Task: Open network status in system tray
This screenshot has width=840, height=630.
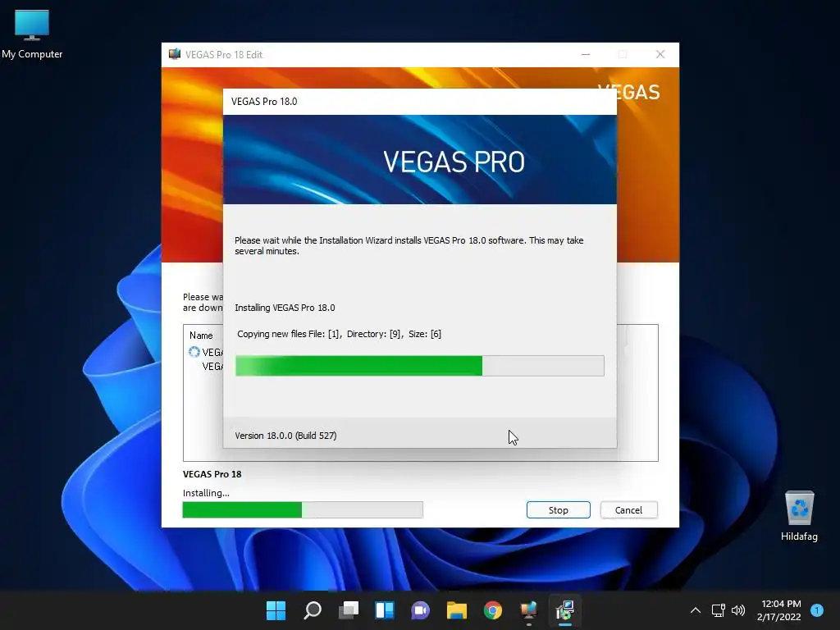Action: tap(718, 610)
